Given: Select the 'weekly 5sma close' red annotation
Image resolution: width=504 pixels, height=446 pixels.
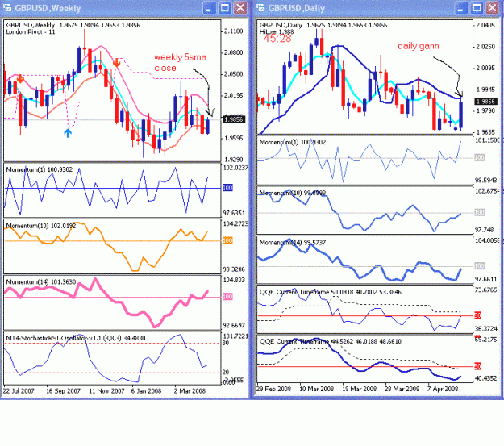Looking at the screenshot, I should tap(180, 63).
